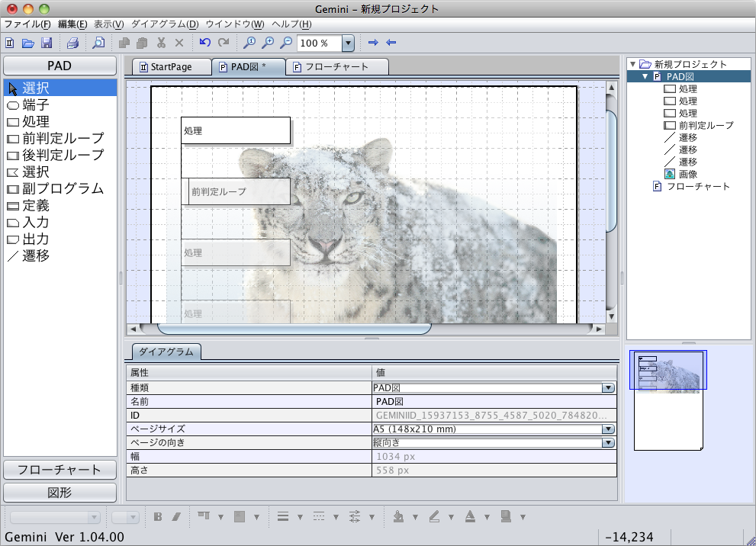Paste using the toolbar paste icon
Screen dimensions: 756x546
click(x=142, y=43)
